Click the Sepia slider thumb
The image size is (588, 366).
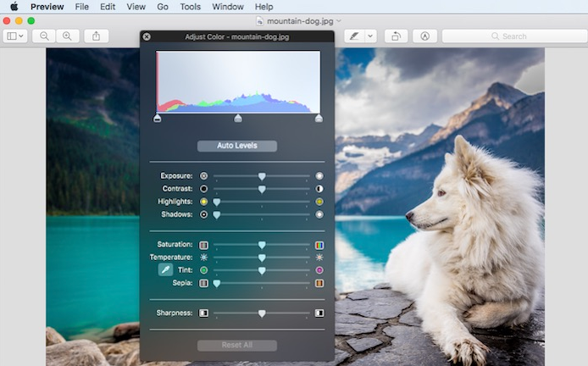click(216, 284)
